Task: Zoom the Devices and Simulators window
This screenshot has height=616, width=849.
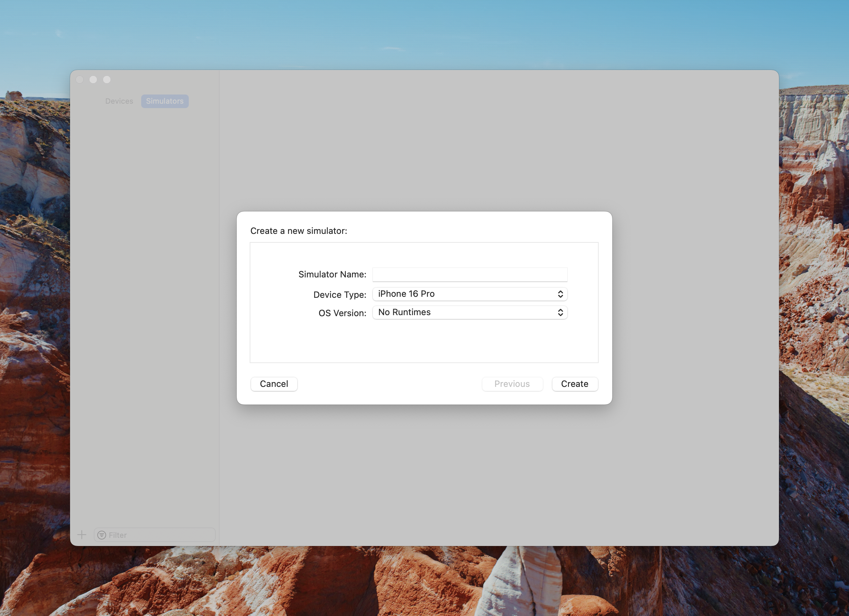Action: point(107,79)
